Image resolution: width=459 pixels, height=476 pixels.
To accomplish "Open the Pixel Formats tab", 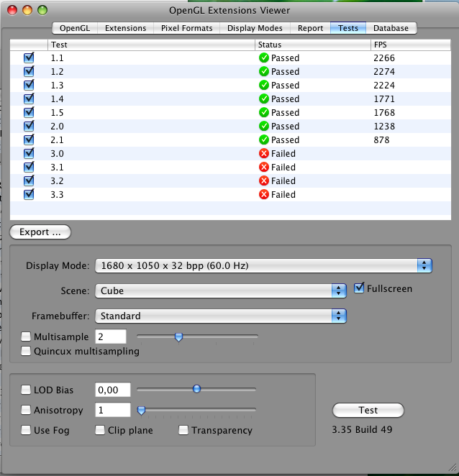I will click(186, 28).
